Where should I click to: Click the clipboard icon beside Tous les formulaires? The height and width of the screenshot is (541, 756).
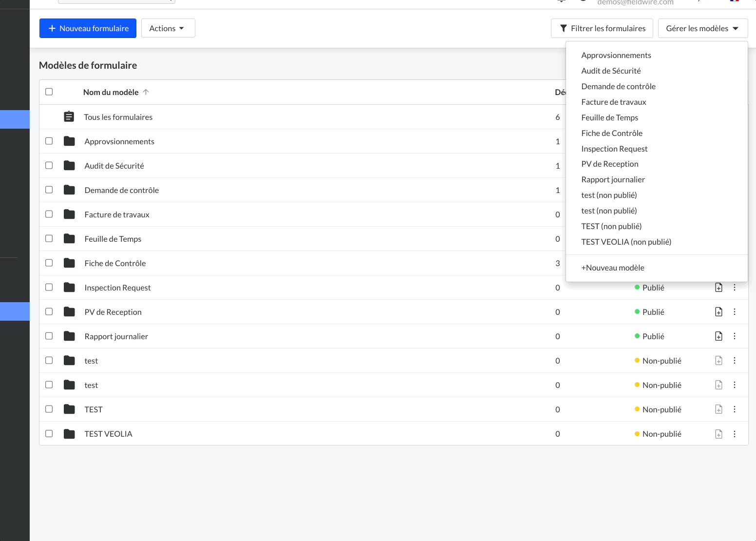[69, 117]
